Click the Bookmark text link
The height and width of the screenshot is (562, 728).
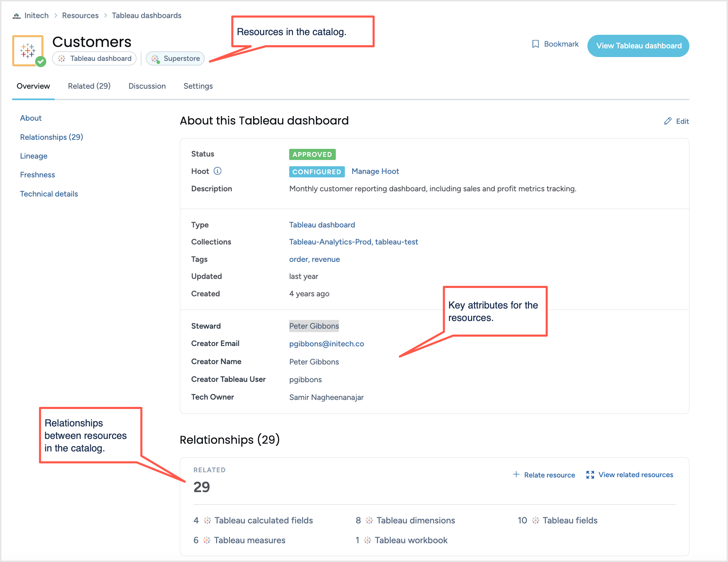coord(561,44)
